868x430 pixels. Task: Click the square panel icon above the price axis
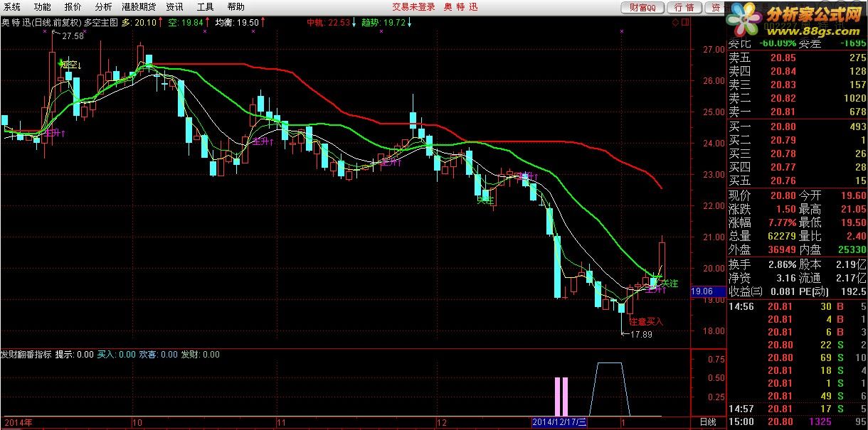click(x=684, y=23)
